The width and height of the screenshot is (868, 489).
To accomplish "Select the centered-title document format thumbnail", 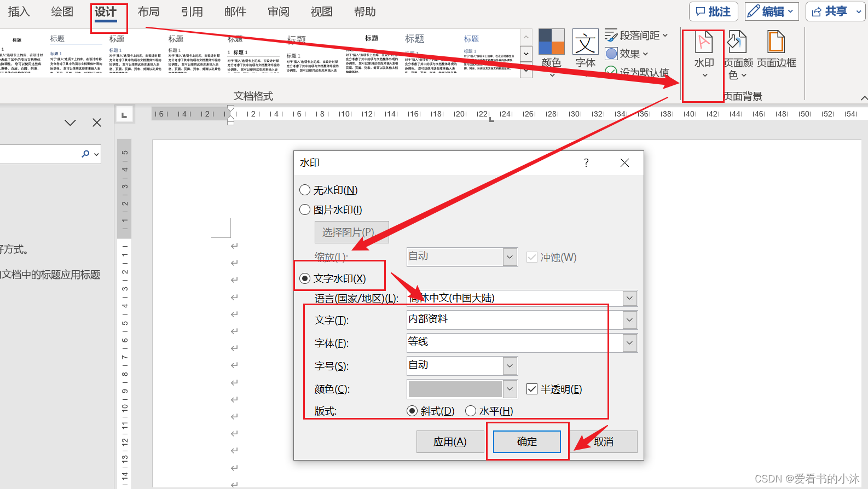I will 372,53.
